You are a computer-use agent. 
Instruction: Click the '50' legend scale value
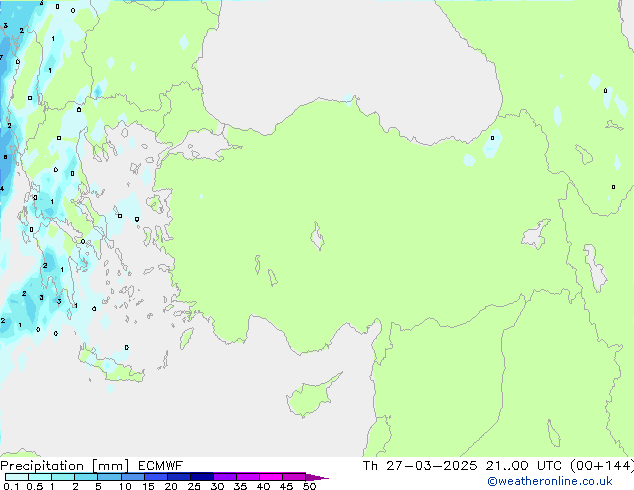point(309,486)
